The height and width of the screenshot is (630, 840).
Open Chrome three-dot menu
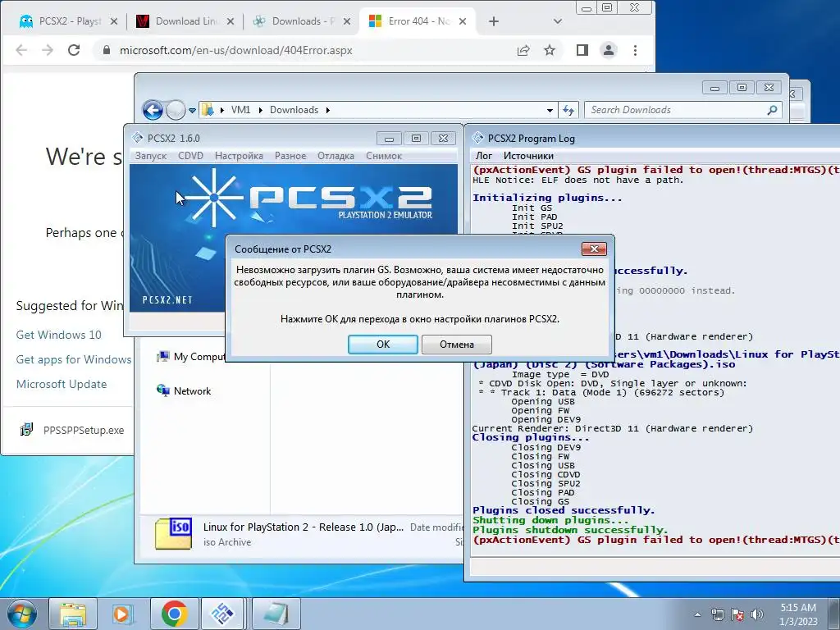point(636,50)
